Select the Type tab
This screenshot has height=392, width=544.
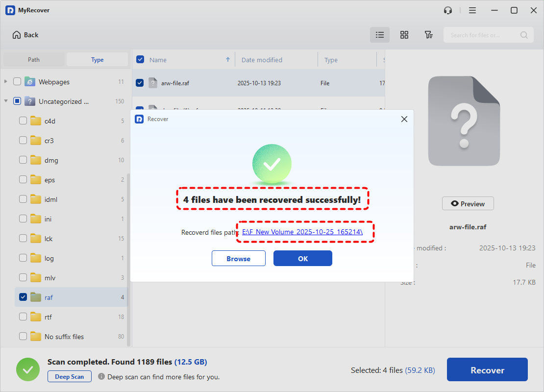point(97,60)
